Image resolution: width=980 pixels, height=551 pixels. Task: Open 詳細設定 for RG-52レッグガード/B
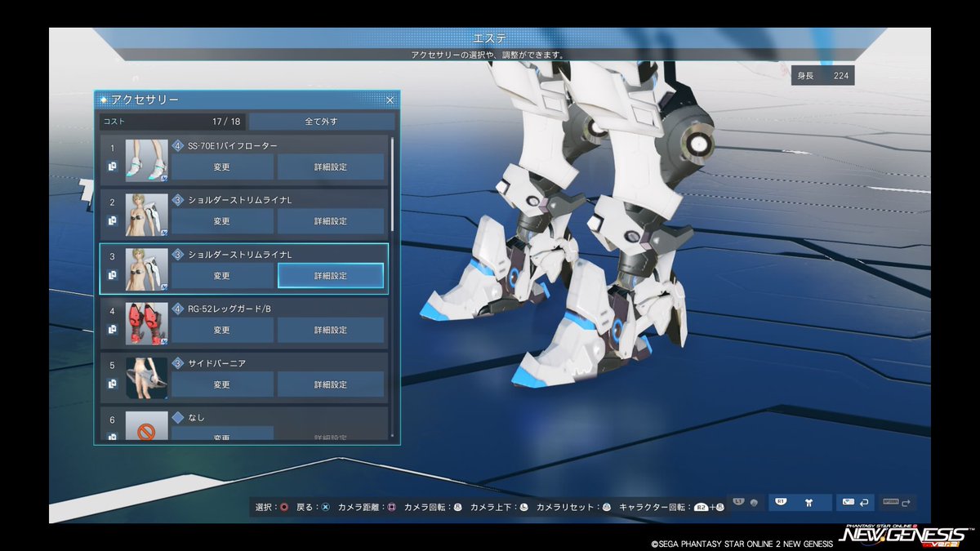(x=331, y=330)
